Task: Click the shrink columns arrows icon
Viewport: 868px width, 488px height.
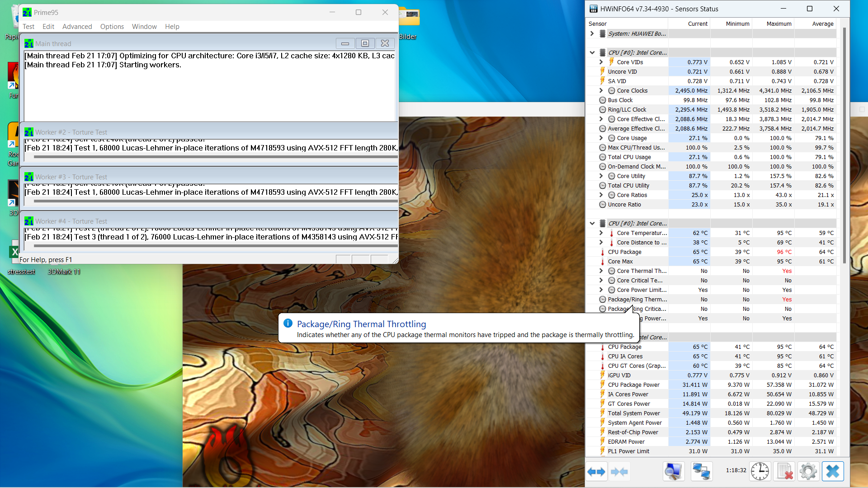Action: point(619,472)
